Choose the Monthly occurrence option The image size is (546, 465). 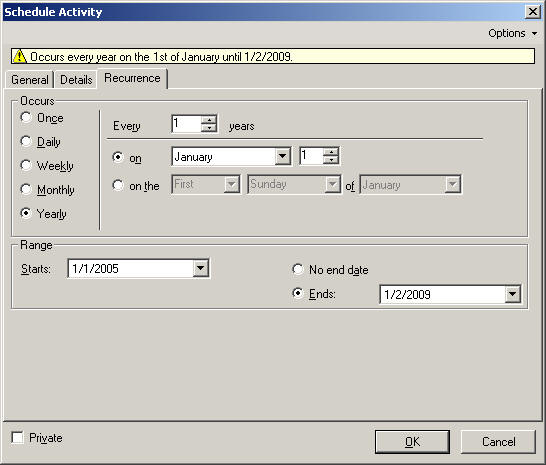coord(26,189)
